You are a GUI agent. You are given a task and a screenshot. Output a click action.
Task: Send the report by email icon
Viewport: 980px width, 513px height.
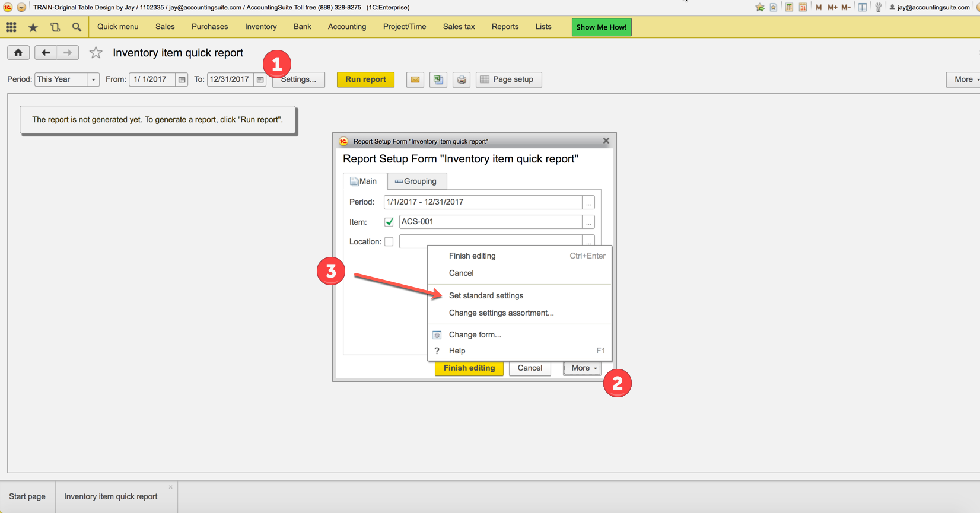415,79
